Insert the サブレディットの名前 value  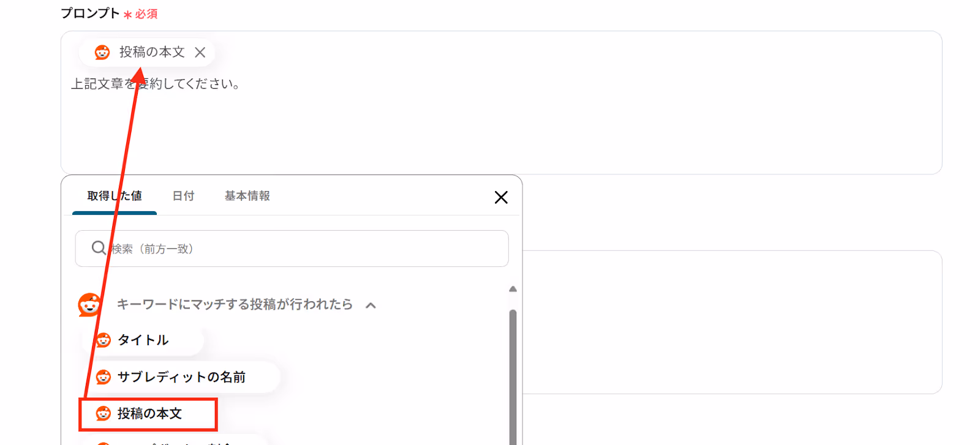click(x=181, y=377)
